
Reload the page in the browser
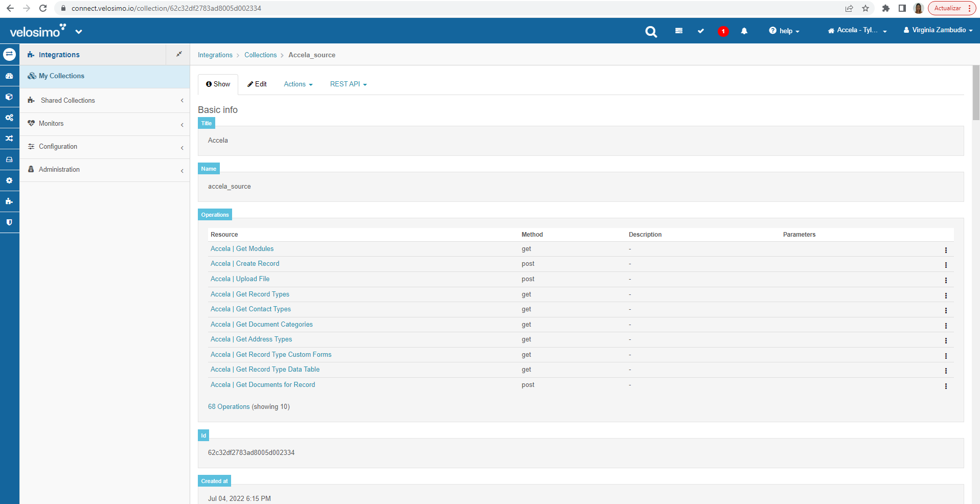coord(43,8)
